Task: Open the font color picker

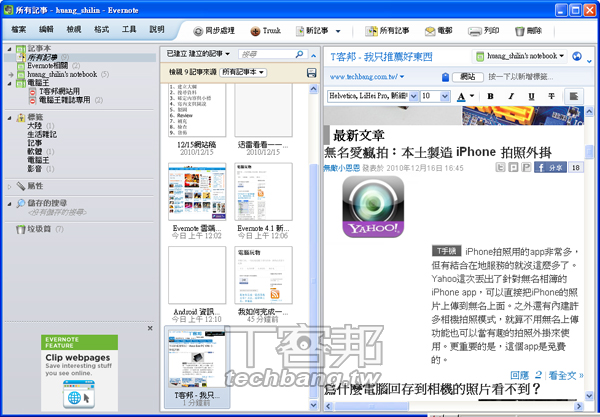Action: click(x=465, y=96)
